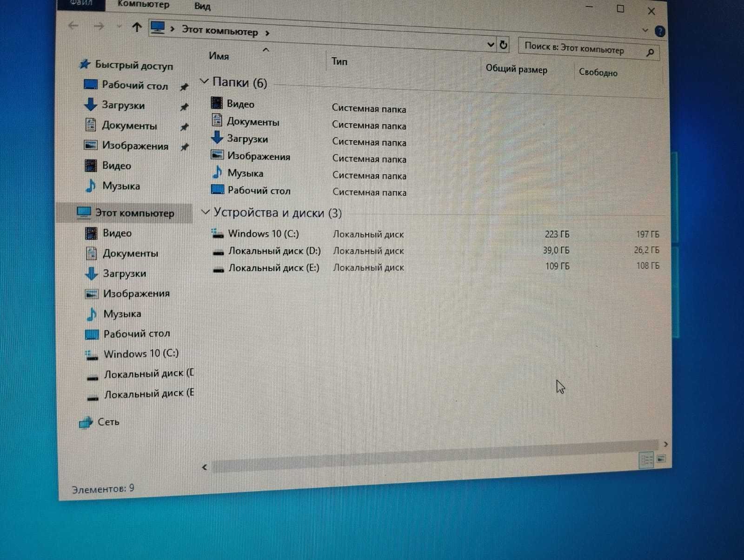This screenshot has width=744, height=560.
Task: Click the pin icon next to Загрузки
Action: click(184, 107)
